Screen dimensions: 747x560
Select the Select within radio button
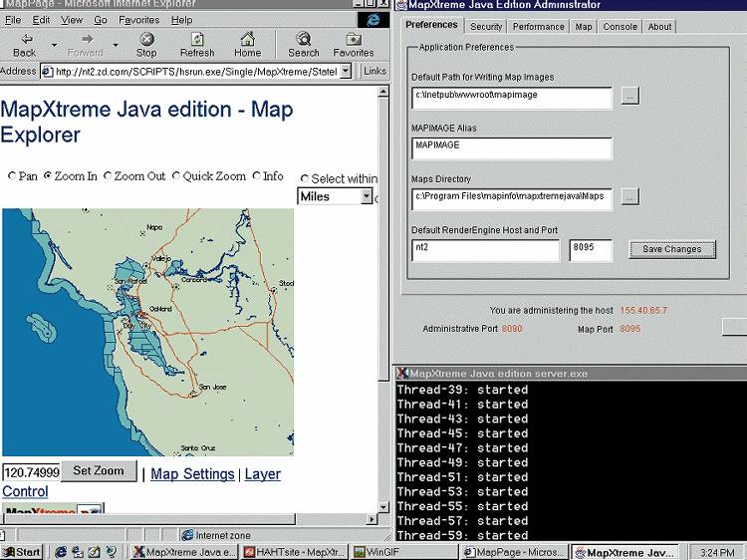[305, 178]
